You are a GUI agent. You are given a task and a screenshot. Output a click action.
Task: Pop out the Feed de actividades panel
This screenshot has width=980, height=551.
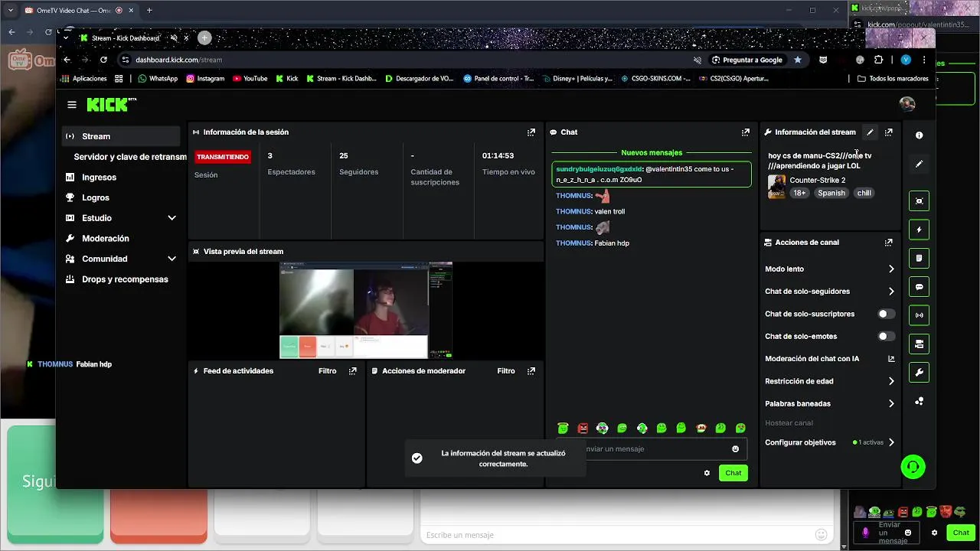(x=352, y=371)
